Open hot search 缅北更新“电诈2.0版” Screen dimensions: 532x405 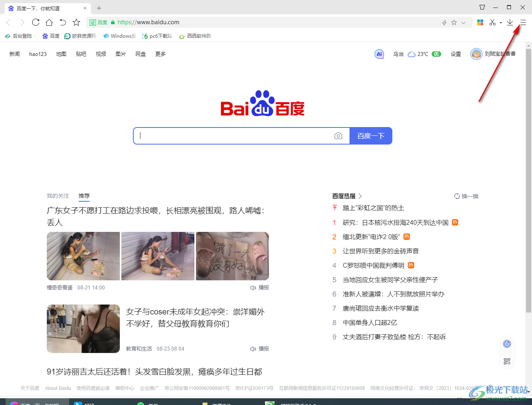pos(371,237)
